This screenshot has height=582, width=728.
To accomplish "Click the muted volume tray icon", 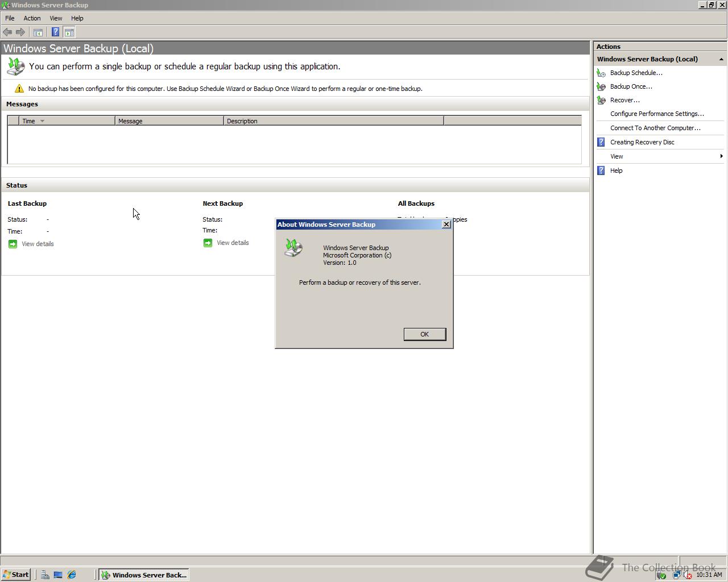I will 688,575.
